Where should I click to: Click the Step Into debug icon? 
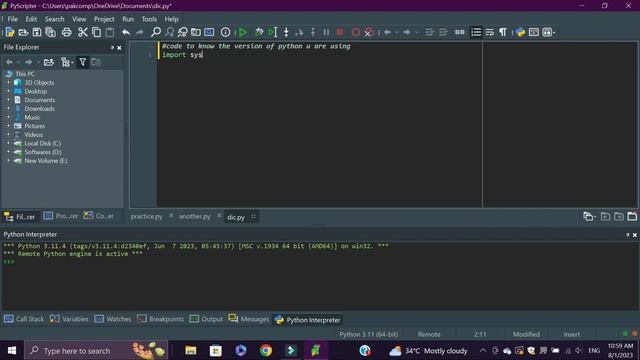pos(286,32)
